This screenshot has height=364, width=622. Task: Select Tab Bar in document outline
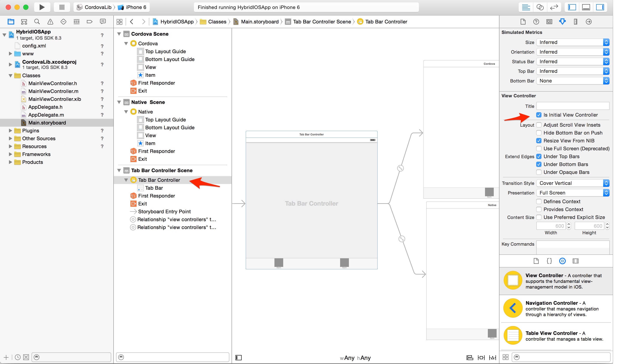tap(154, 188)
